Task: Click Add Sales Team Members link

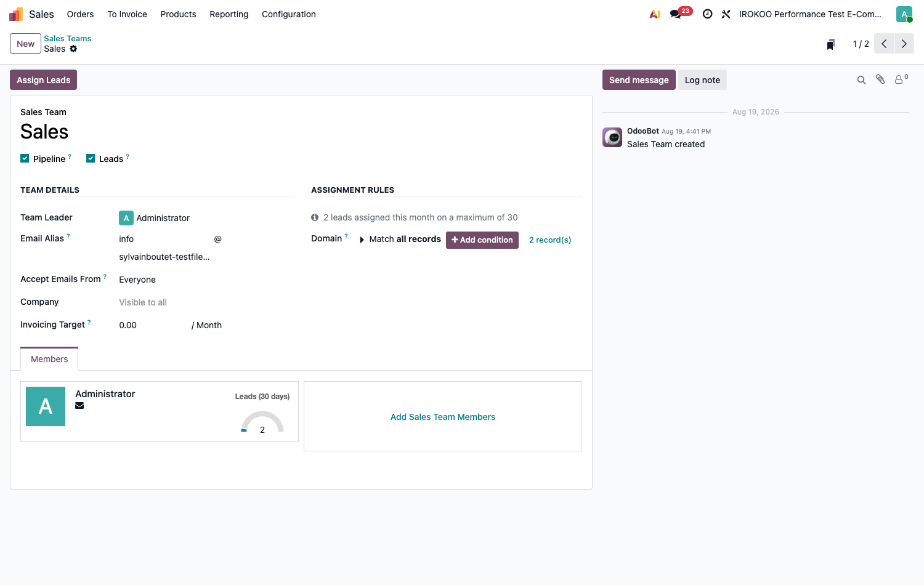Action: point(443,417)
